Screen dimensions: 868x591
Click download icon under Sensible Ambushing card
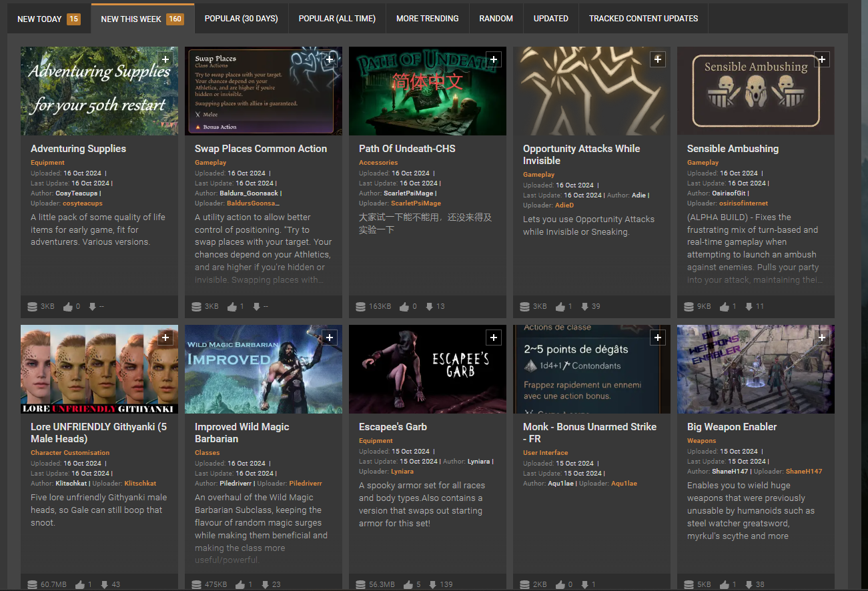749,307
